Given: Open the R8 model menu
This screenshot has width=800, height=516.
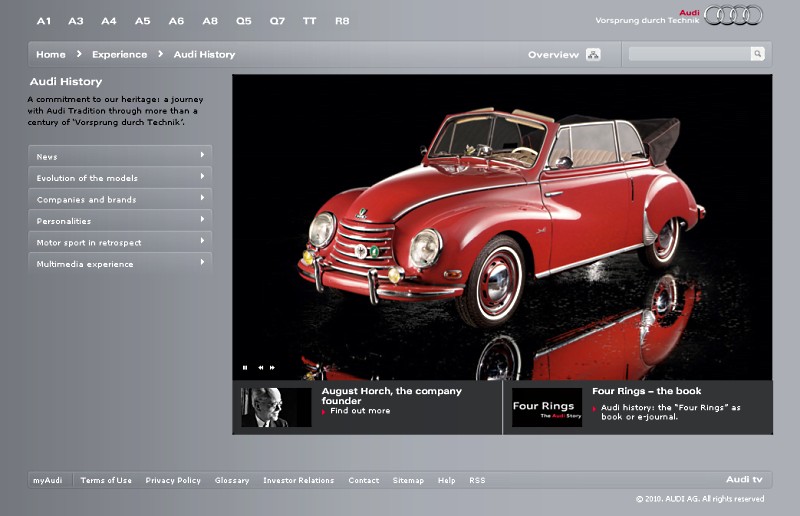Looking at the screenshot, I should click(x=342, y=21).
